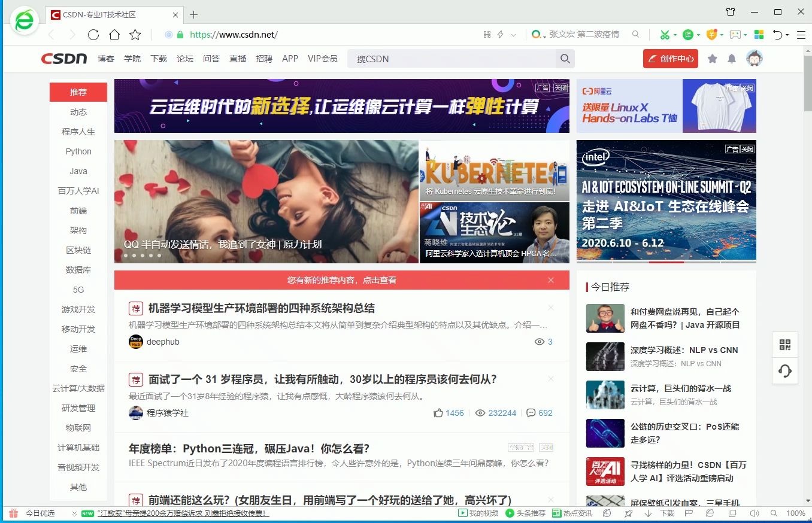Open CSDN favorites star icon
Viewport: 812px width, 523px height.
pos(712,59)
